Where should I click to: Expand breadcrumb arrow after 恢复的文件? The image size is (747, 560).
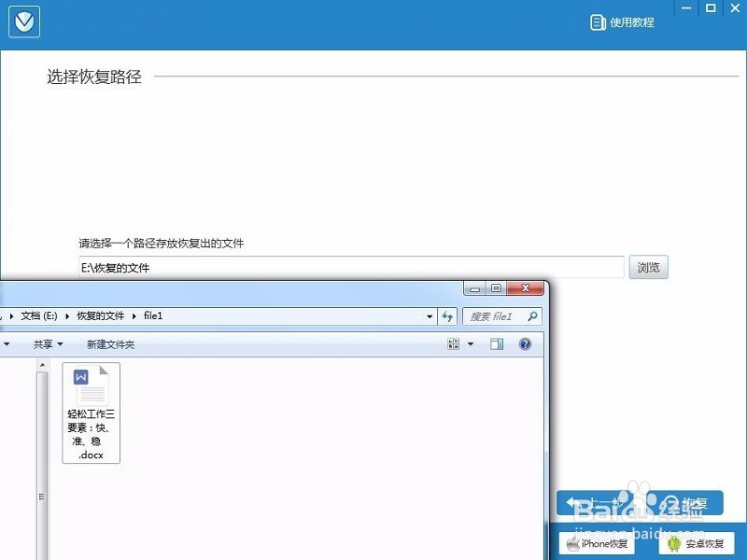pos(134,316)
